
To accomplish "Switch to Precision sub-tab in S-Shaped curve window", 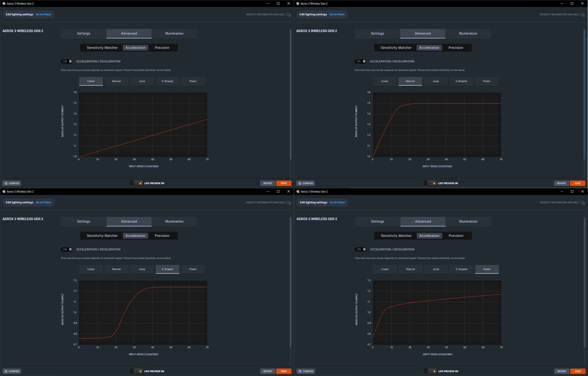I will (x=162, y=236).
